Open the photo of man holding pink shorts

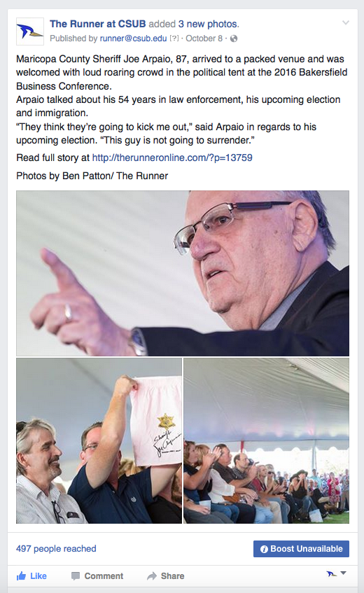tap(99, 440)
